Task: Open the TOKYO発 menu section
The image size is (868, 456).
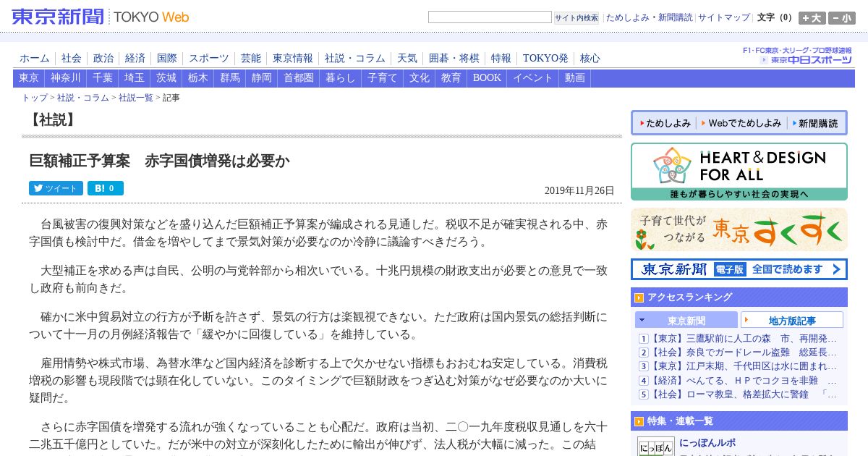Action: point(546,59)
